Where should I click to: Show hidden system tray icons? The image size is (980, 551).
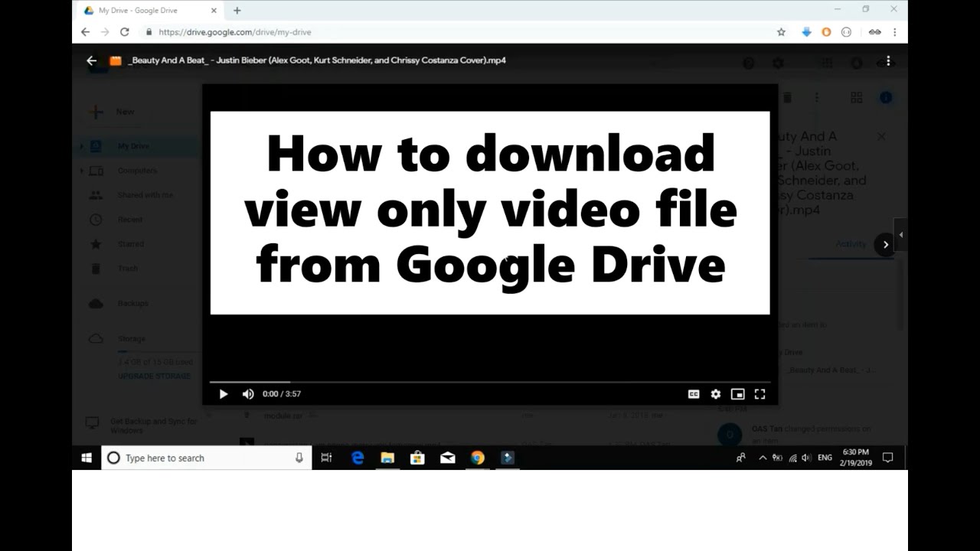coord(763,458)
